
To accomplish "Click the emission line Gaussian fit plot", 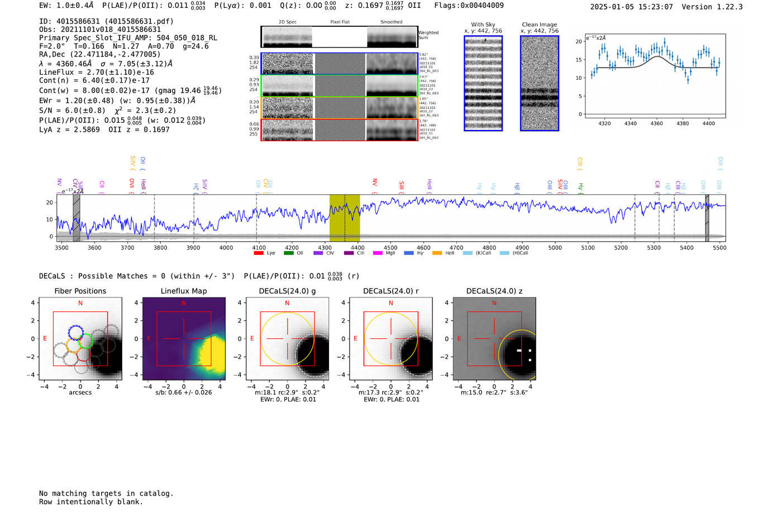I will tap(655, 76).
